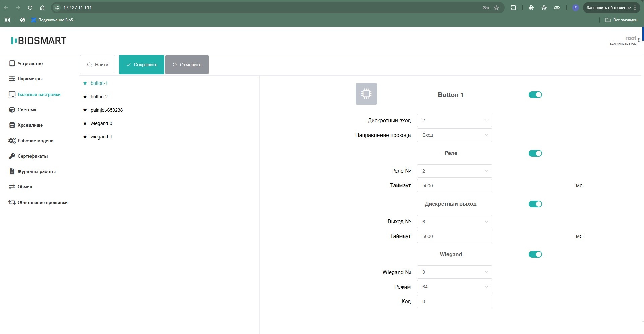The image size is (644, 334).
Task: Click Завершить обновление browser button
Action: 611,8
